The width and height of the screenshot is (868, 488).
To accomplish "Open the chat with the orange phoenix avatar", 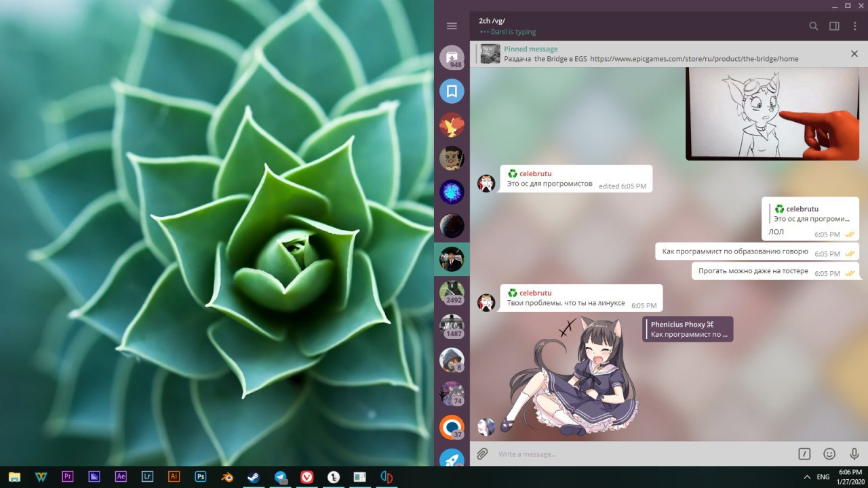I will pyautogui.click(x=452, y=125).
